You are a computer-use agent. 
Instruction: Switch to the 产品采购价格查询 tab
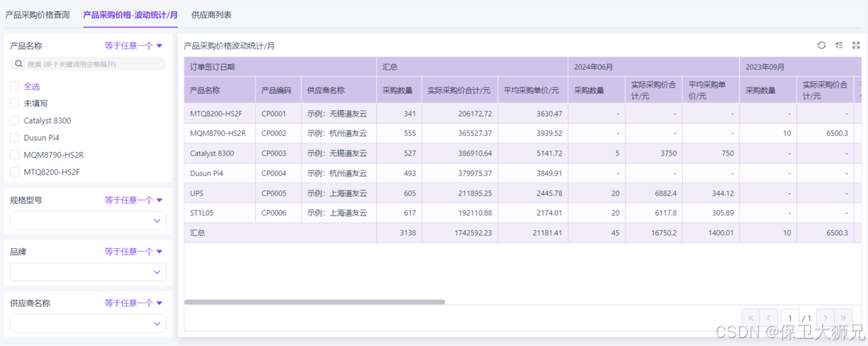38,14
